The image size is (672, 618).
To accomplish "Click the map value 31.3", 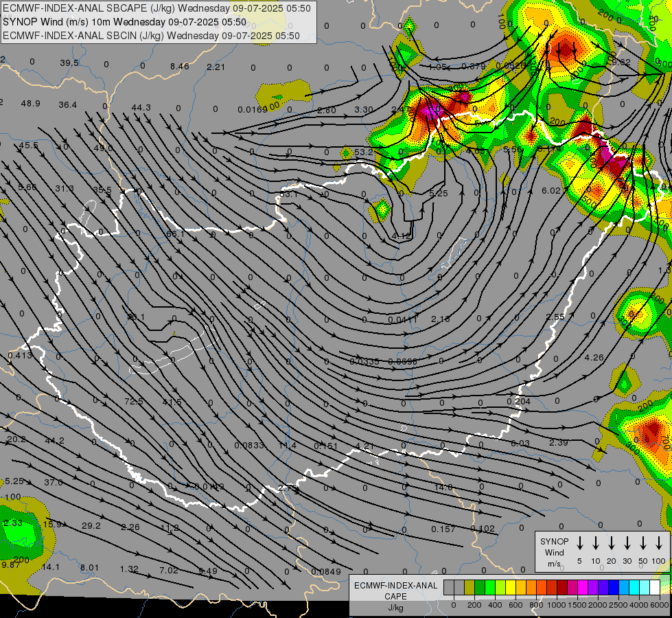I will [x=65, y=188].
